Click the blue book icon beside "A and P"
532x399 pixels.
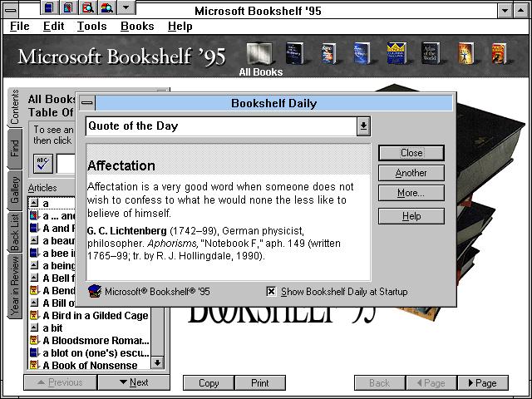[34, 228]
